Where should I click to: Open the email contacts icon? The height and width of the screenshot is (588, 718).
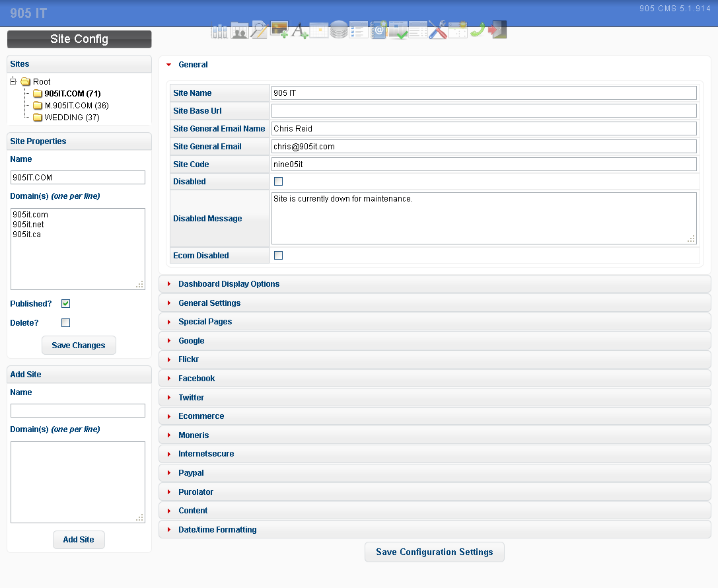(378, 30)
